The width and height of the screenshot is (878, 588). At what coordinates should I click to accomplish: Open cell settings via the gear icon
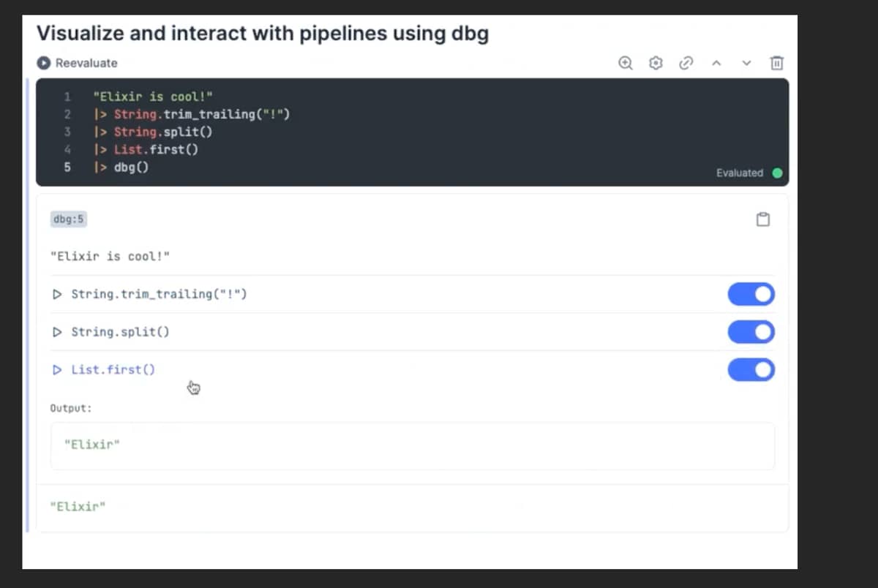click(656, 63)
